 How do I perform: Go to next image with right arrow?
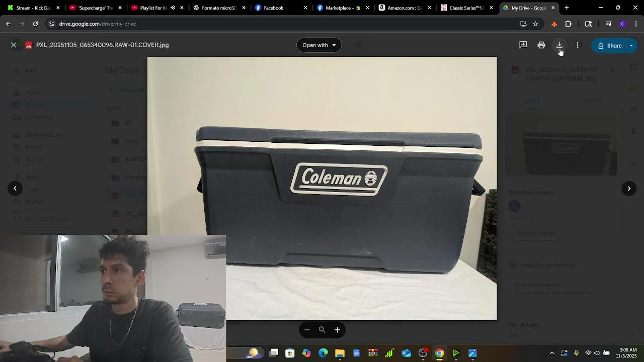[629, 189]
